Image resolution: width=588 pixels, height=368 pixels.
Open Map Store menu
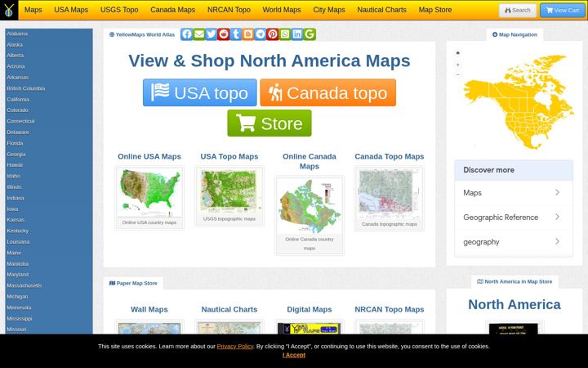435,10
